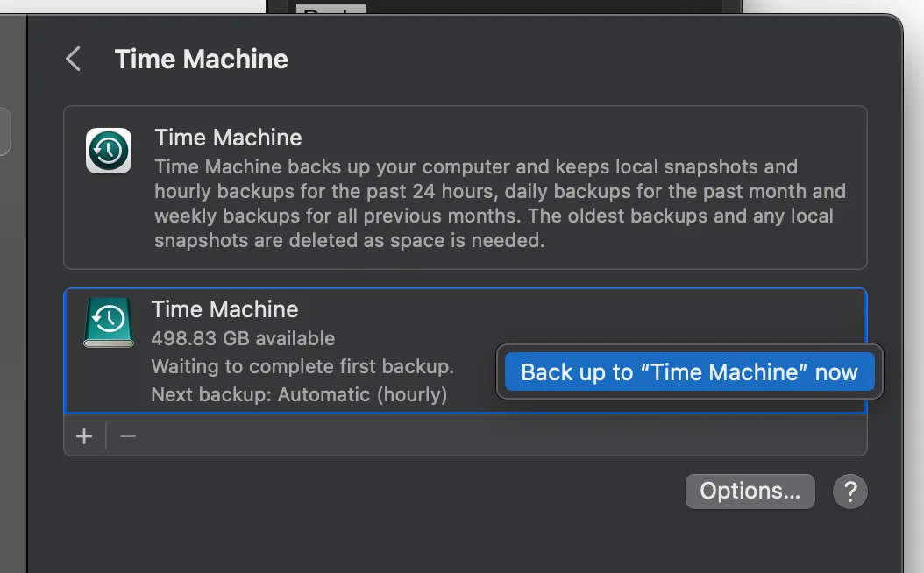Open the Options dialog
The width and height of the screenshot is (924, 573).
click(750, 492)
